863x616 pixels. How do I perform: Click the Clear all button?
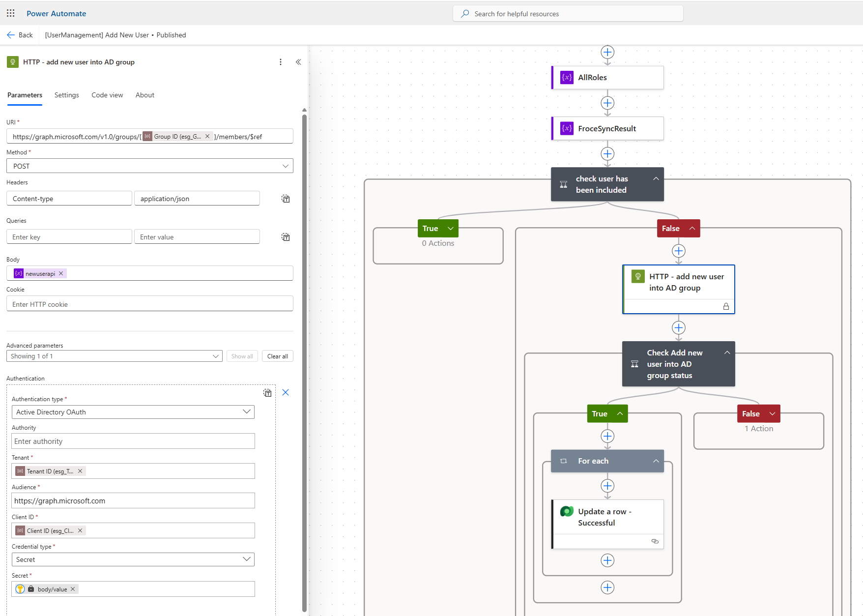278,356
